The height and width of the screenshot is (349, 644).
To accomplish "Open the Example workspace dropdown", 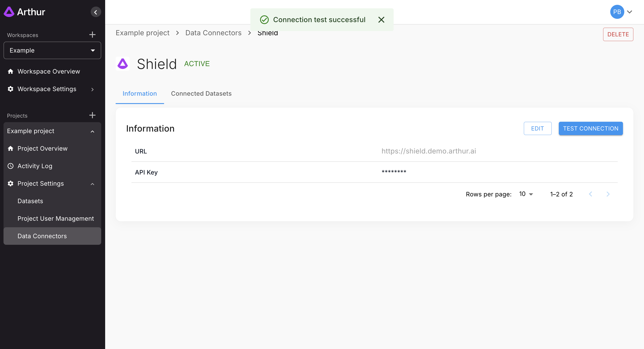I will click(x=52, y=50).
